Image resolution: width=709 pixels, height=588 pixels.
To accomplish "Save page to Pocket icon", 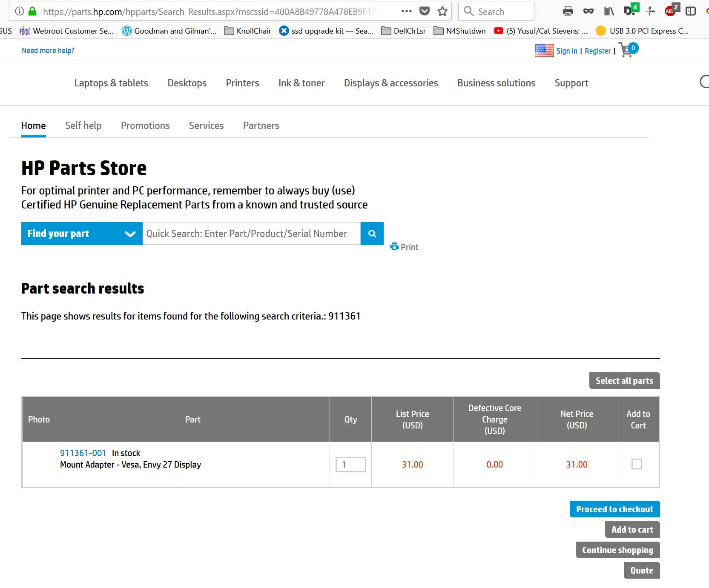I will tap(425, 11).
